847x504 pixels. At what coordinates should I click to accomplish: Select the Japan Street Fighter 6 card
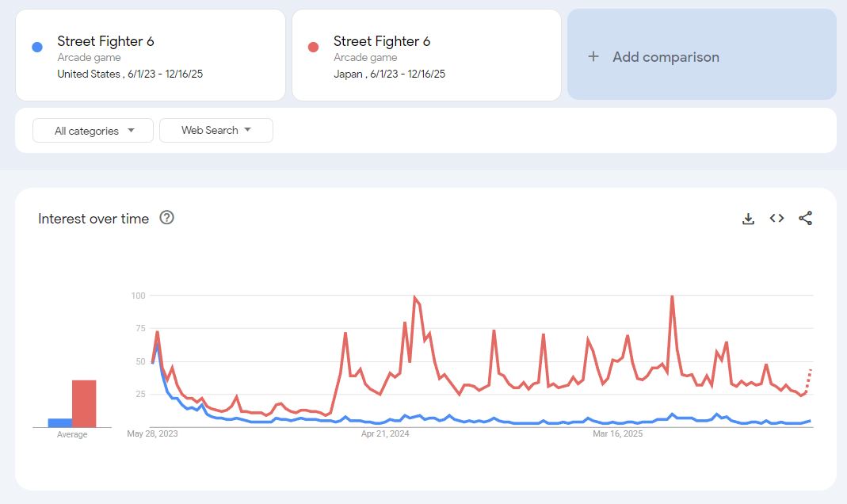pos(427,55)
